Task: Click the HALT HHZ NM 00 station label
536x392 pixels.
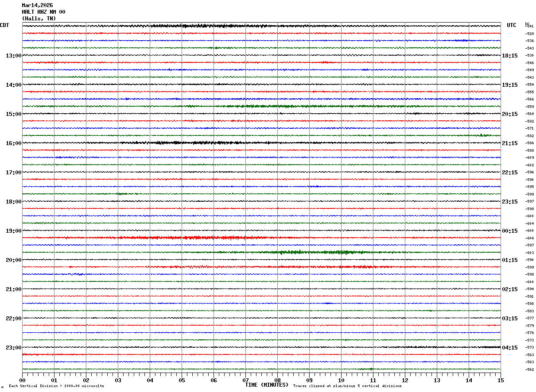Action: (43, 12)
